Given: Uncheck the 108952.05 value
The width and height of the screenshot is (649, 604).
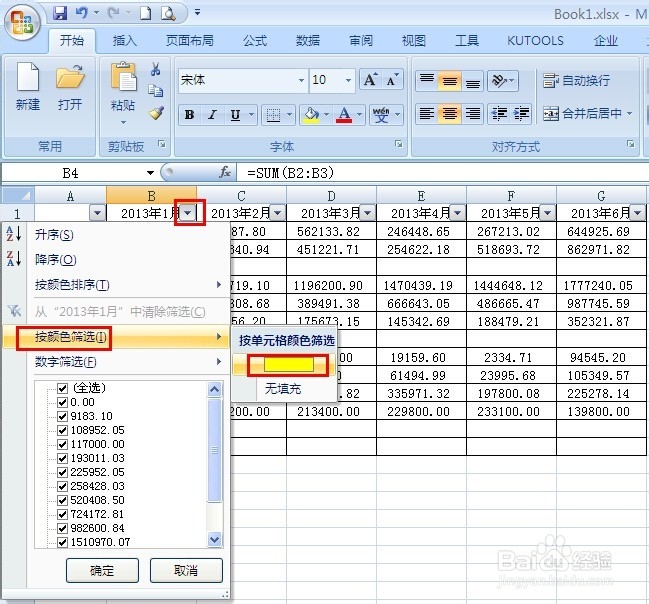Looking at the screenshot, I should coord(62,431).
